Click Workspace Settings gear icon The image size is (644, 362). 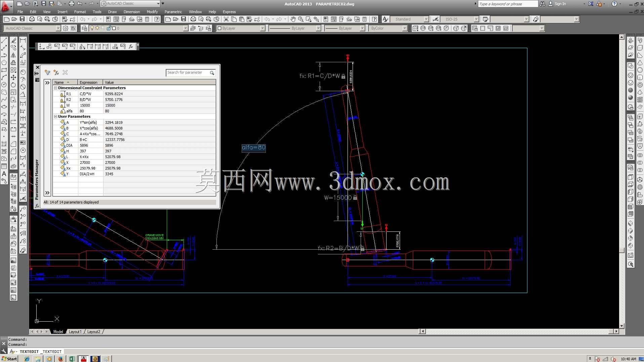point(66,28)
